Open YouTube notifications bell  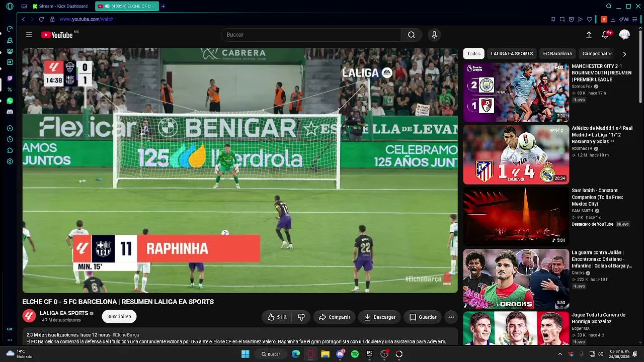(605, 35)
